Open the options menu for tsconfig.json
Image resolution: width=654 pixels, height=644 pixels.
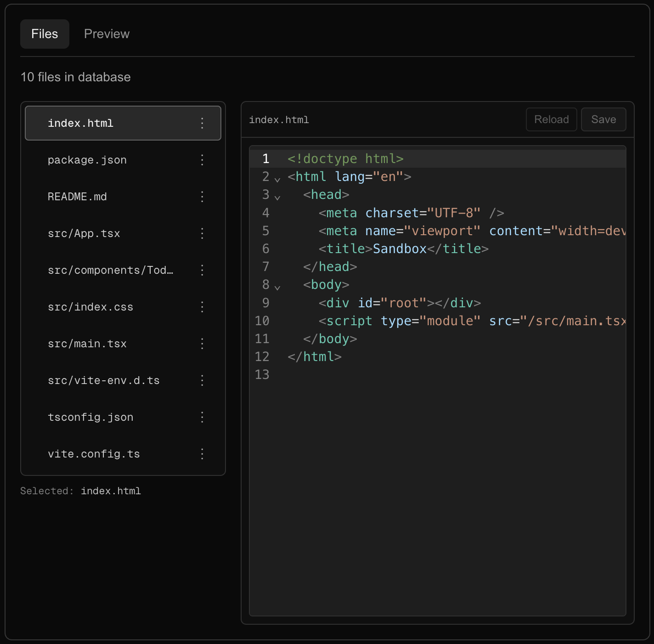(202, 417)
